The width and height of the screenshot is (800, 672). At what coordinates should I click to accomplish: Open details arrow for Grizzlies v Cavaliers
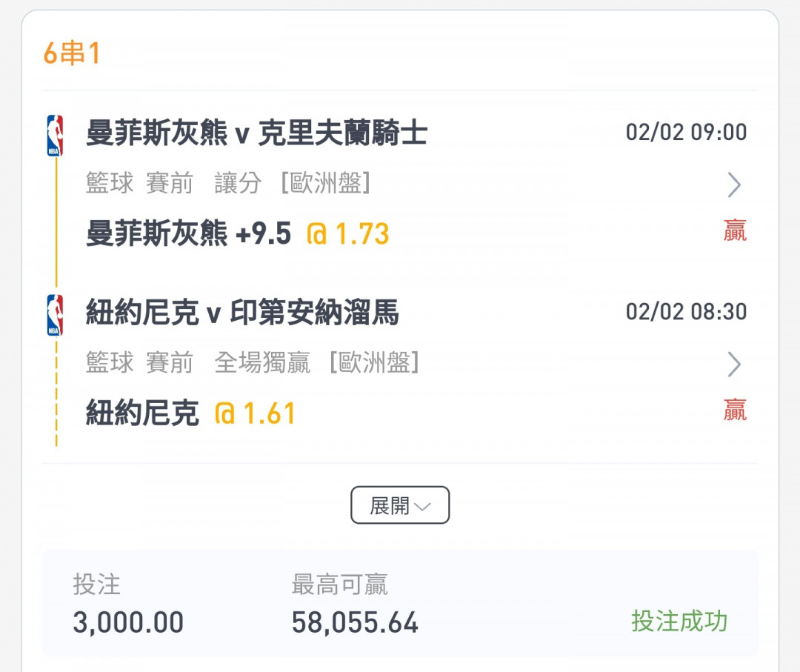733,184
